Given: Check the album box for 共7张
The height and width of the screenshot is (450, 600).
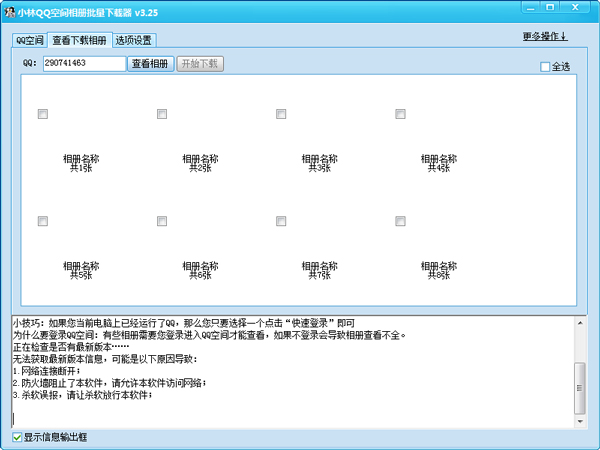Looking at the screenshot, I should (x=281, y=221).
